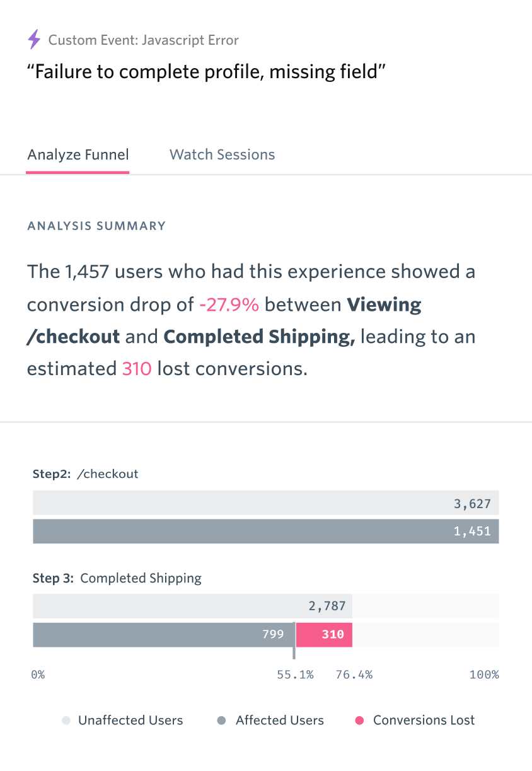Viewport: 532px width, 771px height.
Task: Click the 799 affected users bar
Action: click(163, 635)
